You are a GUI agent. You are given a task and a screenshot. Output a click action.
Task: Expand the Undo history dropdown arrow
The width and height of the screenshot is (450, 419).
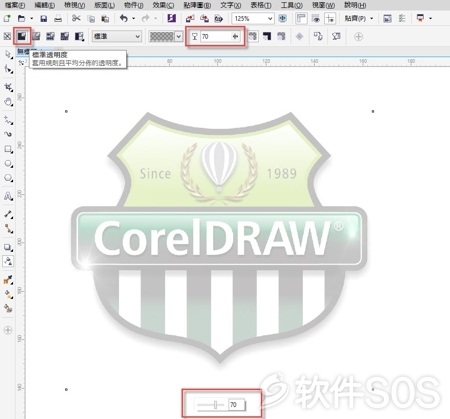[134, 18]
